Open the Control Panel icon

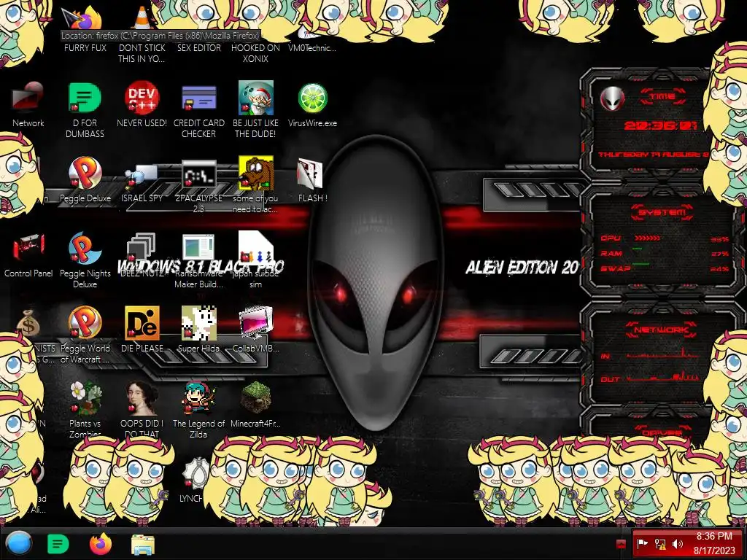[28, 248]
